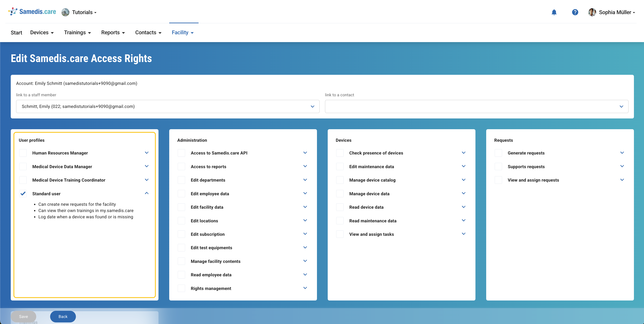This screenshot has width=644, height=324.
Task: Click the Save button
Action: click(x=24, y=317)
